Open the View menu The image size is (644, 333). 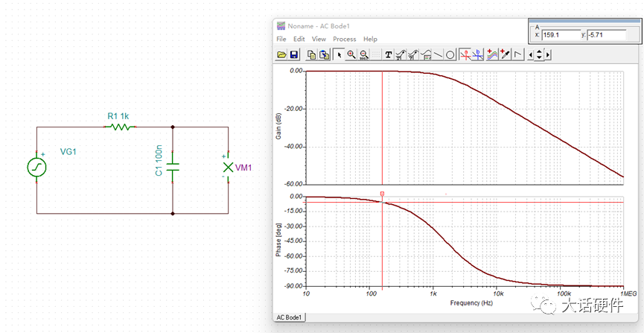coord(319,39)
